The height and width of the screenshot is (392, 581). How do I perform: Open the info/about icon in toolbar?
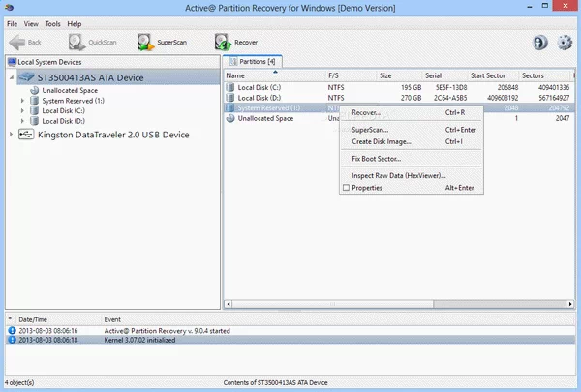click(540, 43)
